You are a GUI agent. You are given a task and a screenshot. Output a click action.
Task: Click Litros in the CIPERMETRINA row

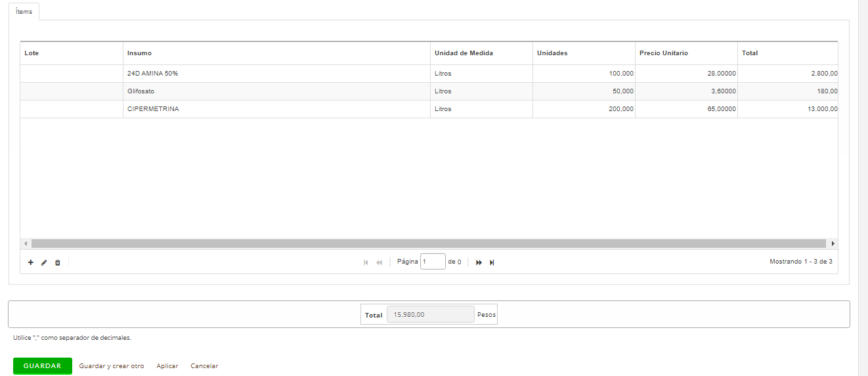443,109
